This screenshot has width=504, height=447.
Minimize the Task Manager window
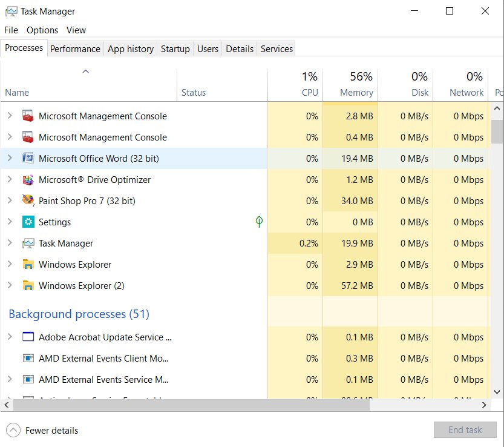414,11
